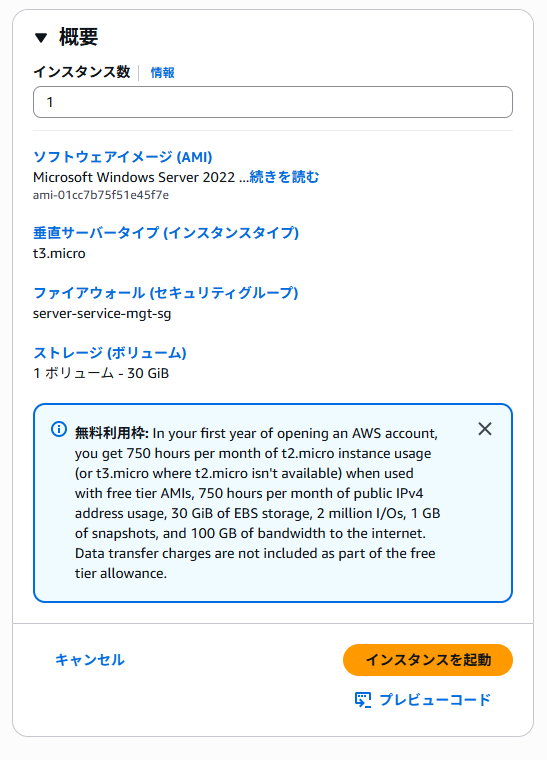Viewport: 547px width, 760px height.
Task: Open the 情報 link beside インスタンス数
Action: pyautogui.click(x=162, y=73)
